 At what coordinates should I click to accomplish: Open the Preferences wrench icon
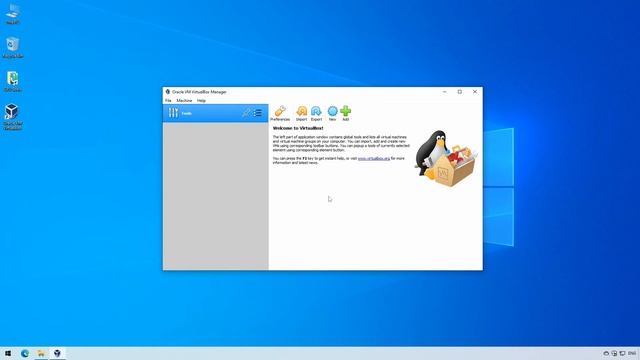point(280,113)
